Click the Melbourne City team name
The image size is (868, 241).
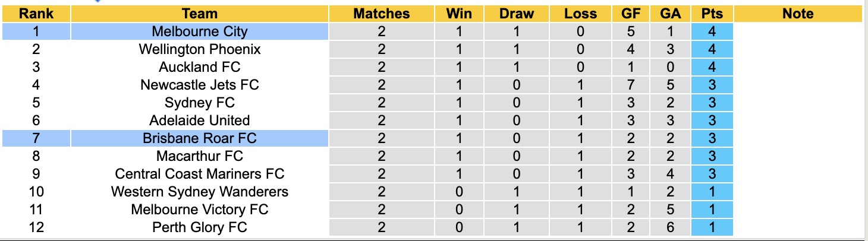pos(200,31)
